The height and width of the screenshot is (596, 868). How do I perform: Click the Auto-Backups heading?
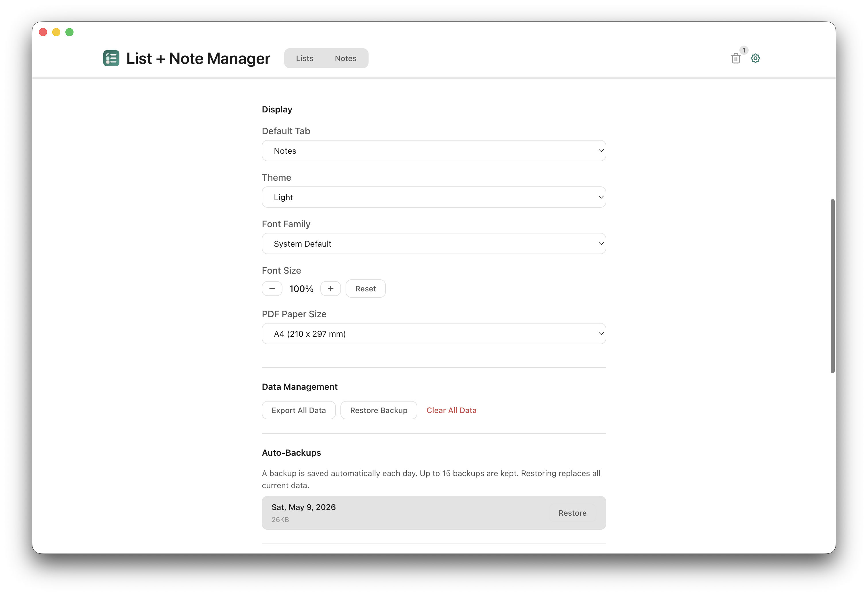pos(291,453)
